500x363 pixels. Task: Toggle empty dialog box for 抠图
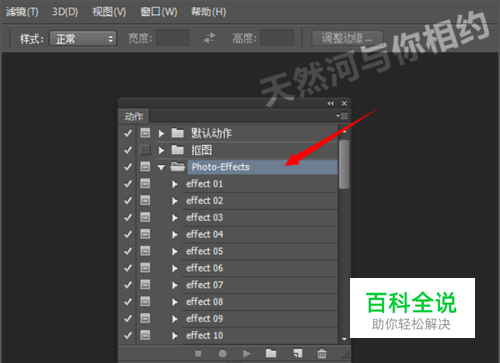tap(145, 150)
